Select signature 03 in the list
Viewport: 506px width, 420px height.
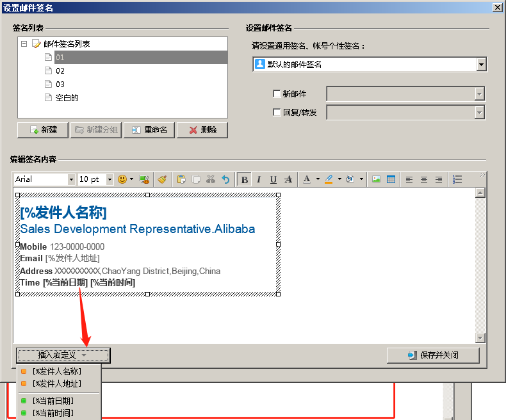60,85
